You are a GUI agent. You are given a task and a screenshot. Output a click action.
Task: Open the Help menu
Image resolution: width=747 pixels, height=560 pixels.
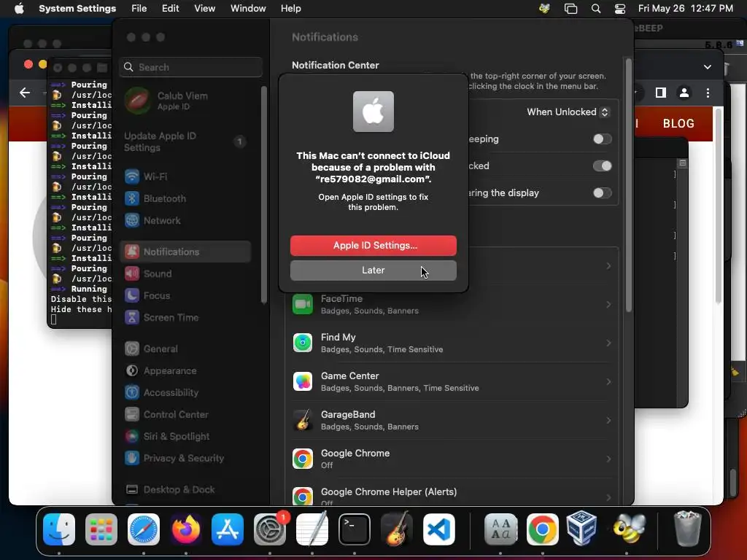click(290, 9)
